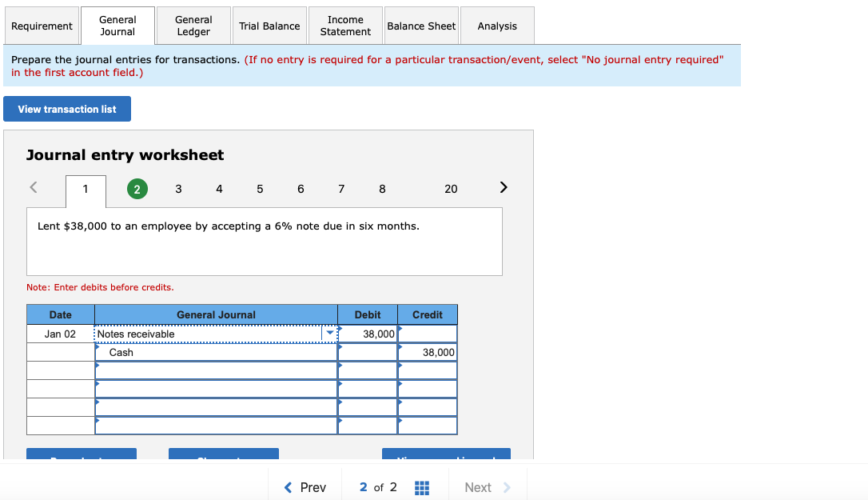Click the left chevron in the worksheet
The width and height of the screenshot is (868, 500).
tap(33, 186)
